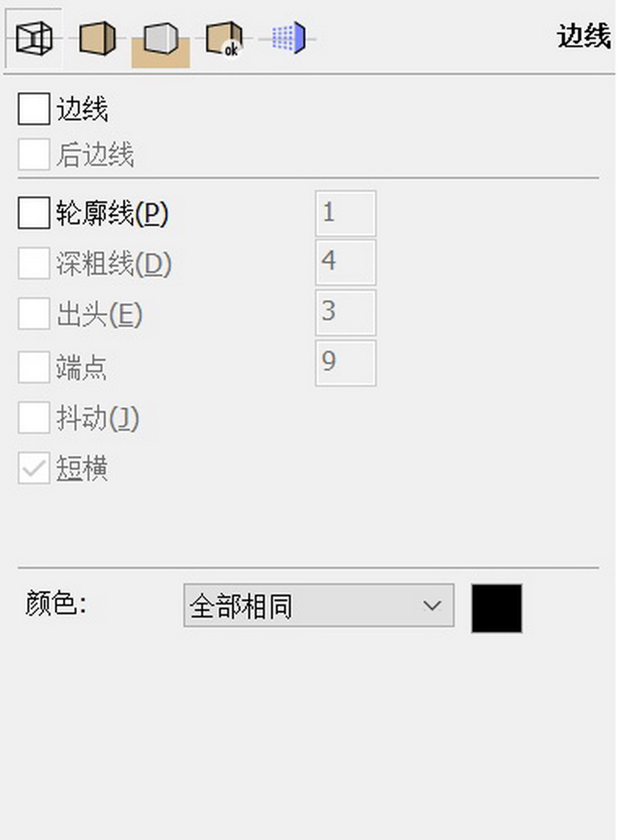Select the hidden line display style icon
617x840 pixels.
96,37
